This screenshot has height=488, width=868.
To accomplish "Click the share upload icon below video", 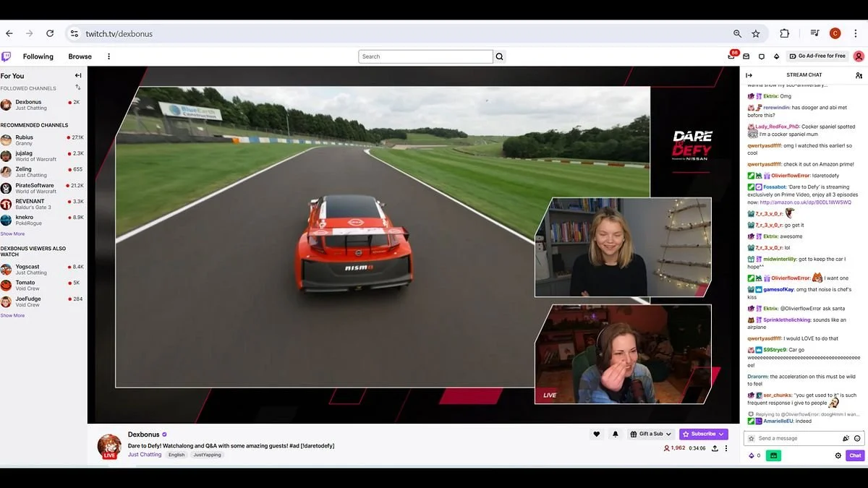I will tap(715, 448).
